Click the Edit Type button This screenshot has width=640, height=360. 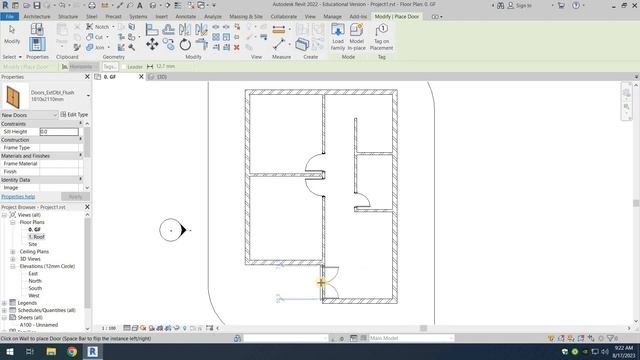pos(74,115)
